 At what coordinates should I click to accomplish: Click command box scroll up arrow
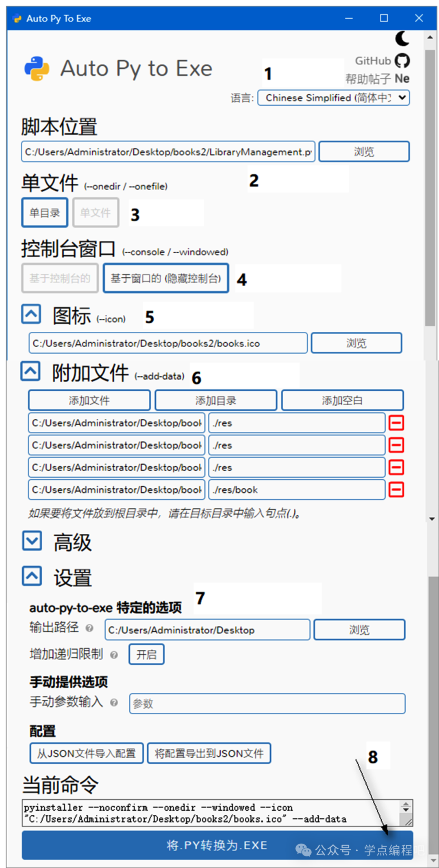pos(406,805)
